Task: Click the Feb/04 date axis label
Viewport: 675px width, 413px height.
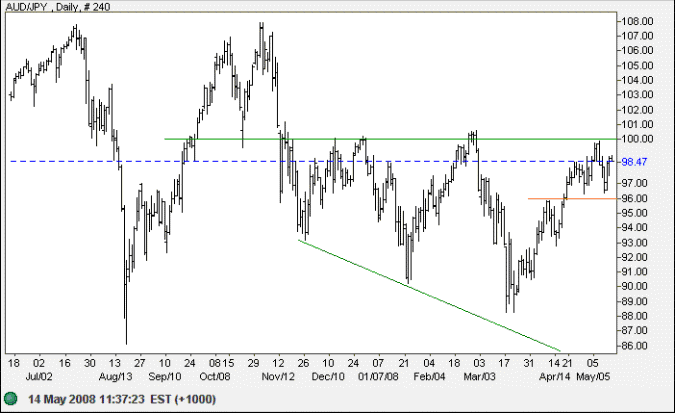Action: 429,376
